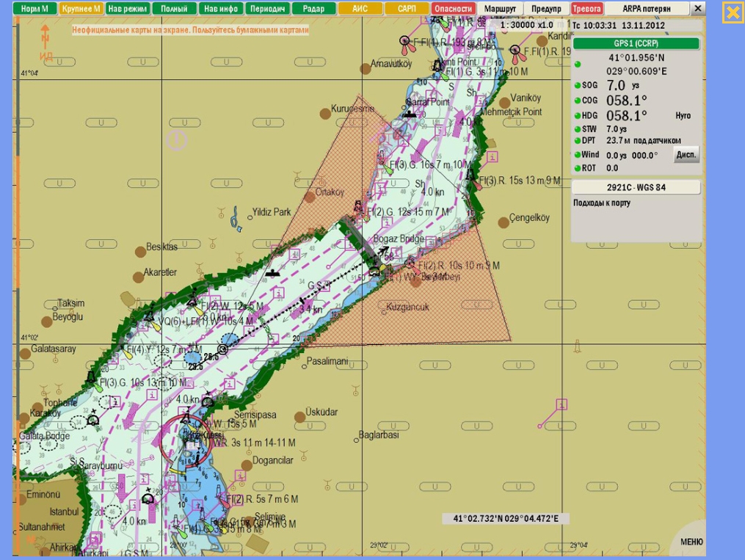The width and height of the screenshot is (745, 560).
Task: Click the green status dot beside Wind
Action: point(577,155)
